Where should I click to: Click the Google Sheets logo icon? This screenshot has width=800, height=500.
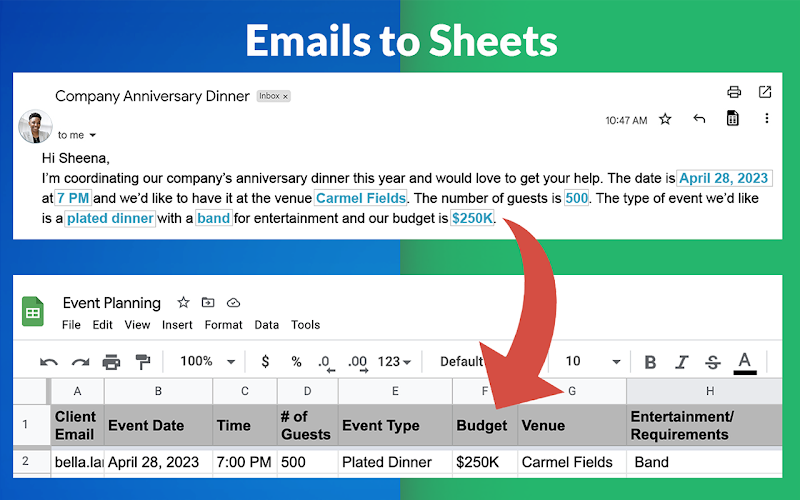[33, 311]
